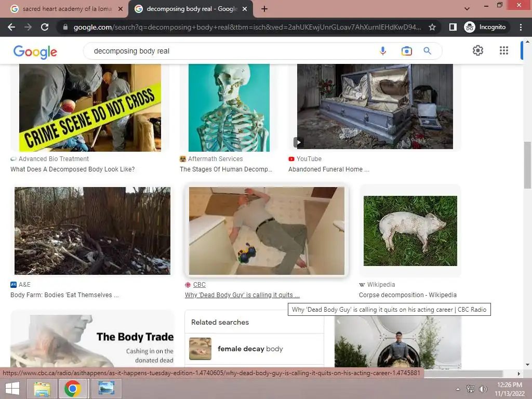The width and height of the screenshot is (532, 399).
Task: Click the search box text field
Action: (x=231, y=51)
